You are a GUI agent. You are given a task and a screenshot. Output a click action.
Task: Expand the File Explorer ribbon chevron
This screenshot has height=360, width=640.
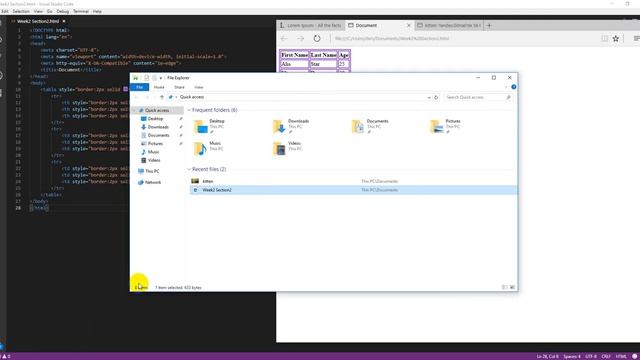(x=506, y=87)
